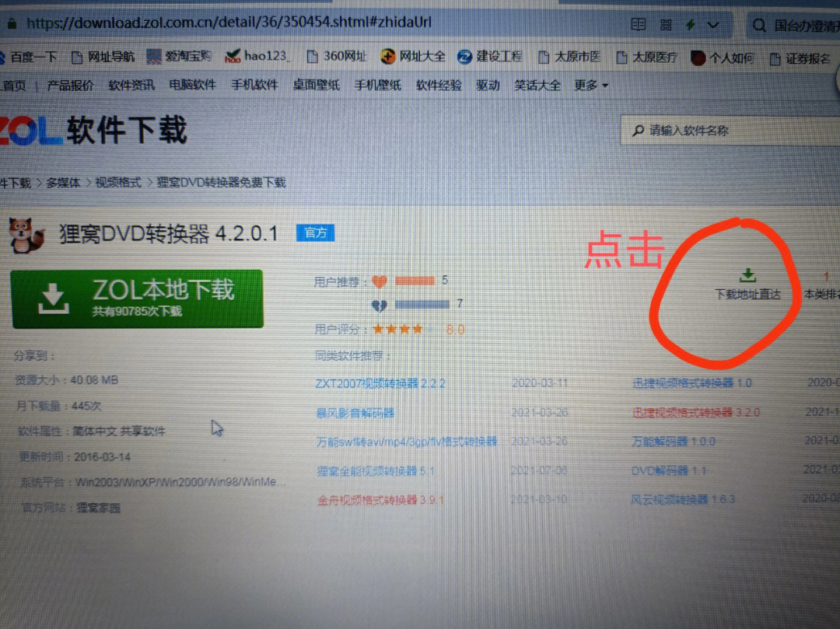Open the 网址导航 bookmark
The width and height of the screenshot is (840, 629).
click(103, 57)
